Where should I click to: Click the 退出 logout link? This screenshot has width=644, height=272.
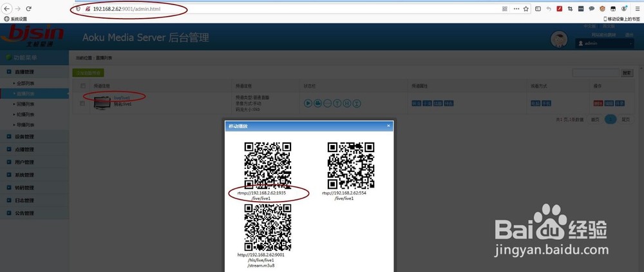pyautogui.click(x=629, y=35)
